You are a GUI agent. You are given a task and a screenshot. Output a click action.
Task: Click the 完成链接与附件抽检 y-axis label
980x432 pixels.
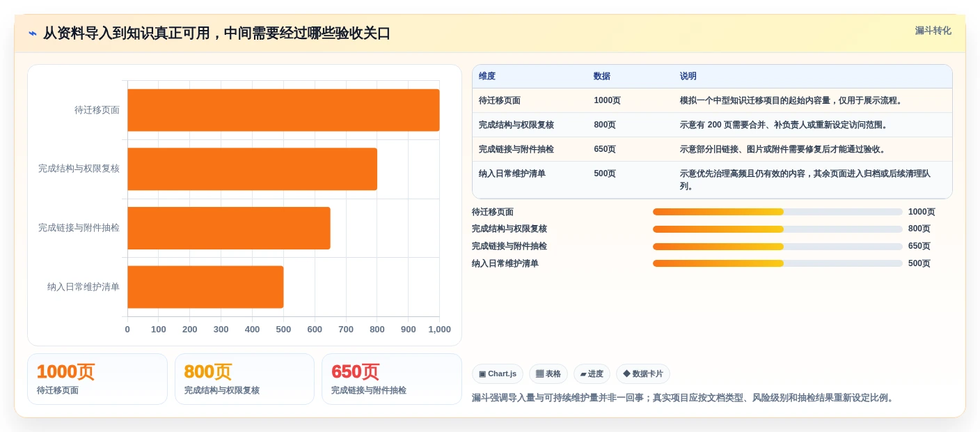pos(79,228)
